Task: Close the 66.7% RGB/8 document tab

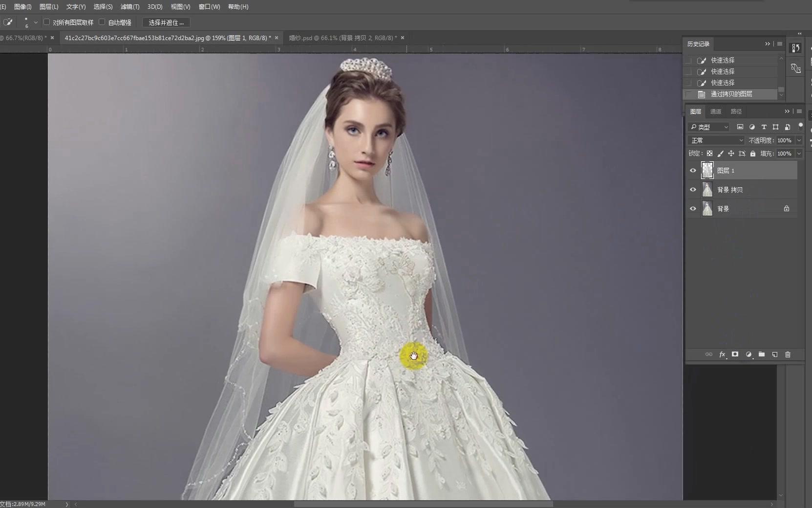Action: (52, 38)
